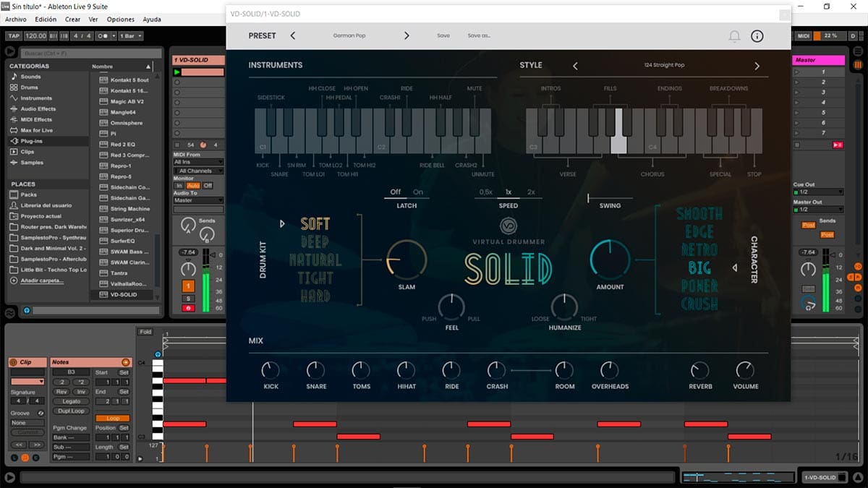Set speed to 2x
Image resolution: width=868 pixels, height=488 pixels.
click(x=531, y=192)
